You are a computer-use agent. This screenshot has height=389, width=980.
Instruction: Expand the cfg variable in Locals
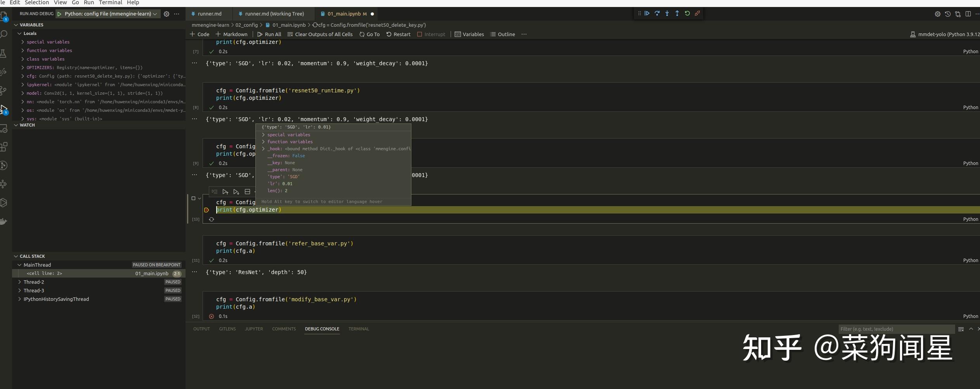pyautogui.click(x=23, y=76)
